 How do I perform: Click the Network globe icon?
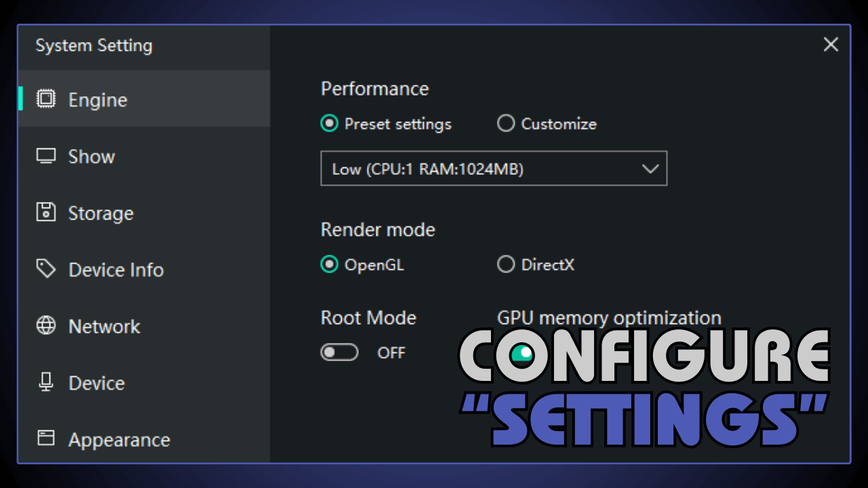click(45, 325)
